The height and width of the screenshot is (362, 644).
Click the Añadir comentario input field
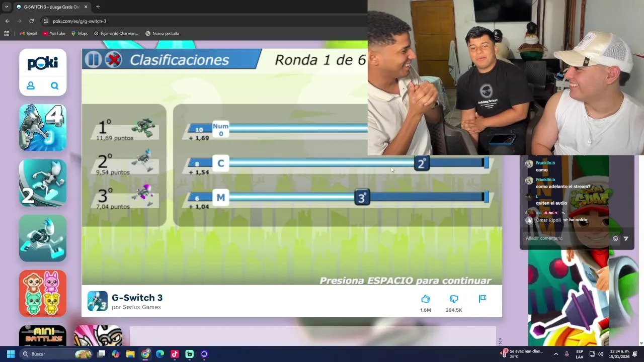point(566,238)
